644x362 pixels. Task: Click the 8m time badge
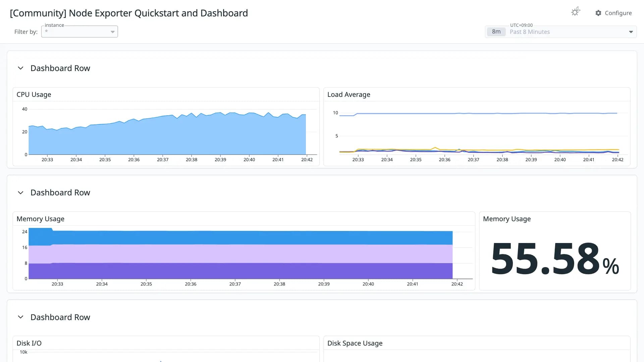pyautogui.click(x=496, y=32)
